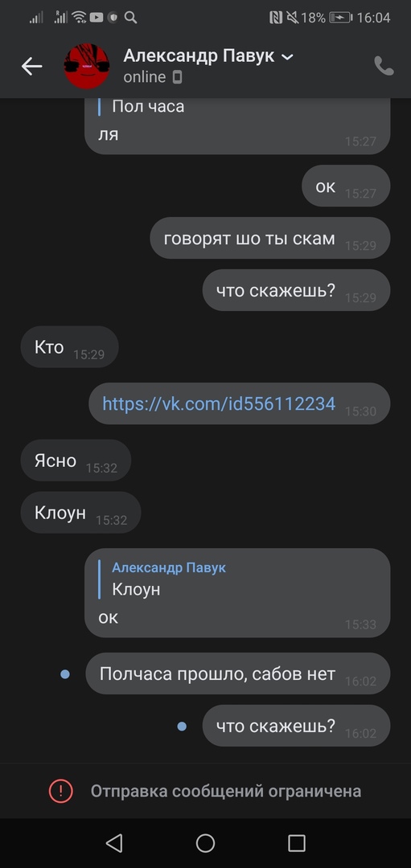411x868 pixels.
Task: Select the incoming "Клоун" message bubble
Action: click(81, 513)
